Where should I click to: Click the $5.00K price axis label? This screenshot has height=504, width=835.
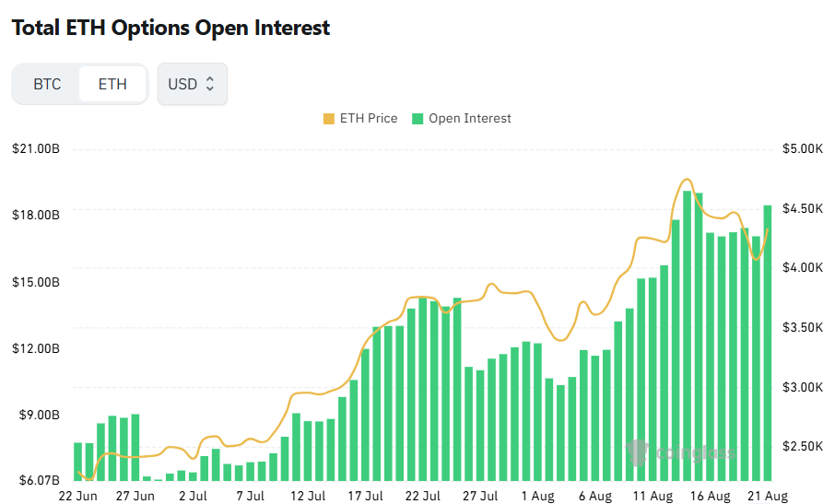(x=803, y=148)
